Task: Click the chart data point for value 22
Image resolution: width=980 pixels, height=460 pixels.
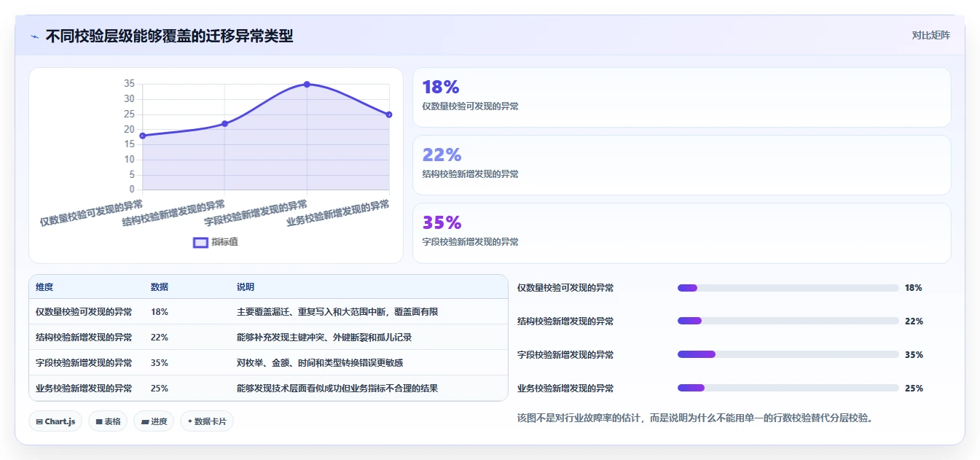Action: point(224,124)
